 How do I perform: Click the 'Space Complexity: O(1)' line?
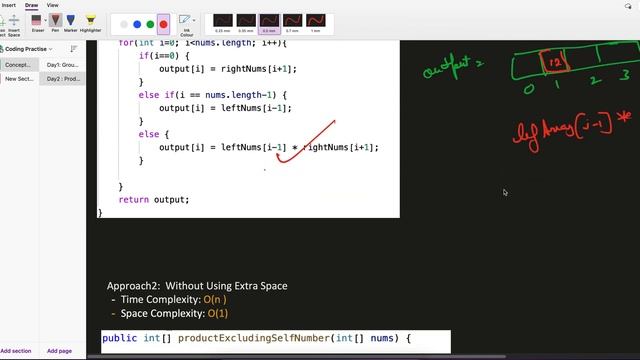pyautogui.click(x=174, y=313)
